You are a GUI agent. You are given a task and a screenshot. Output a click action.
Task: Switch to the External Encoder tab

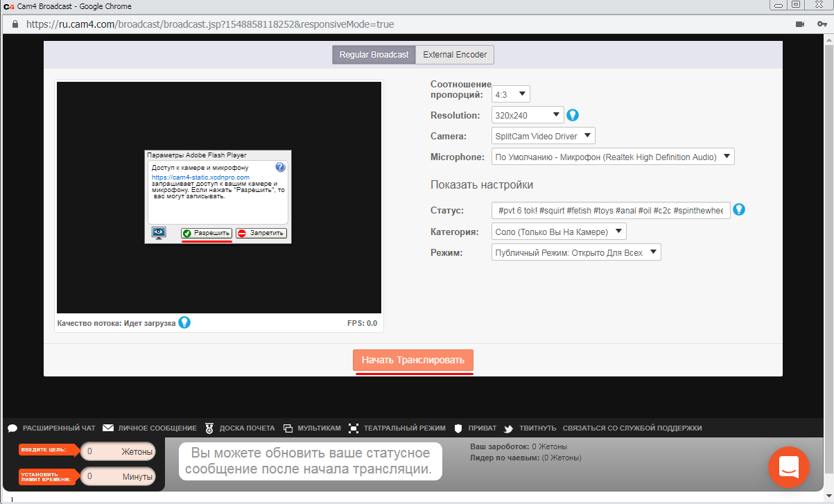(455, 55)
